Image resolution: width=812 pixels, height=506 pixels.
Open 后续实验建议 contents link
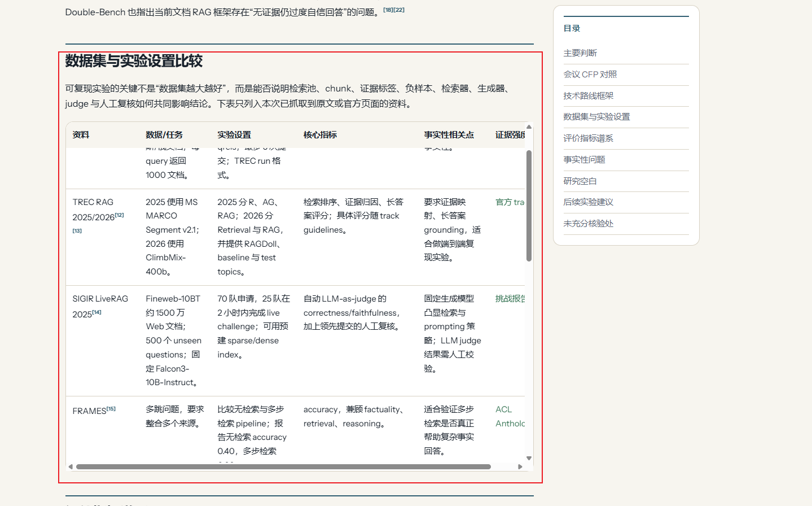point(588,202)
